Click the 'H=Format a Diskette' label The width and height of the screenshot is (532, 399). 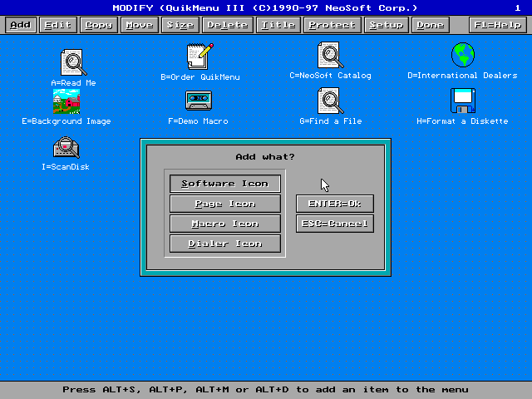462,121
